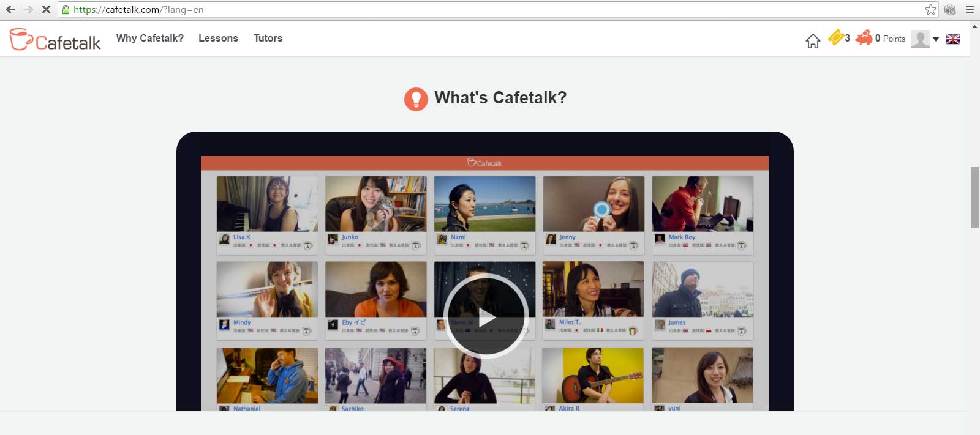Open the yellow ticket coupons icon
Screen dimensions: 980x435
click(x=835, y=37)
